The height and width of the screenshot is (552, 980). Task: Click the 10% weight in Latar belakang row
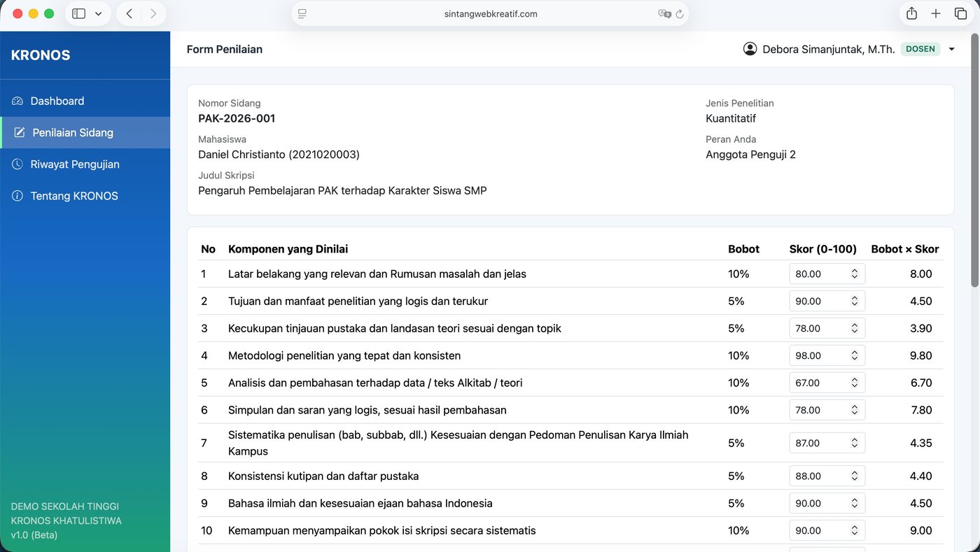738,274
